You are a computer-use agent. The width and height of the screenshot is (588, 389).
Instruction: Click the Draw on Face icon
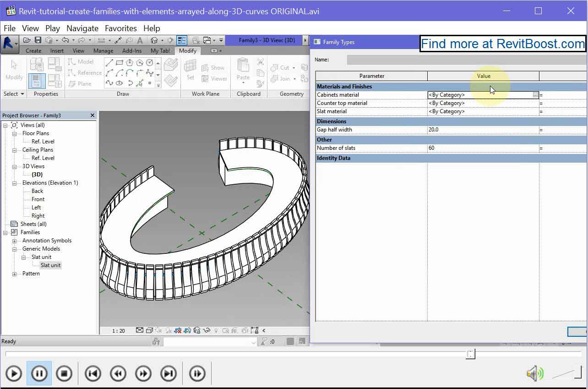171,65
